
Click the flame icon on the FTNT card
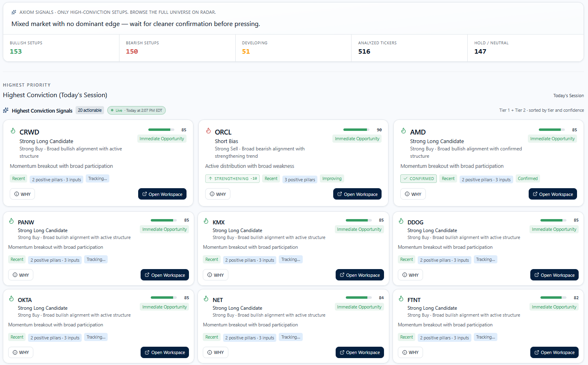[401, 299]
